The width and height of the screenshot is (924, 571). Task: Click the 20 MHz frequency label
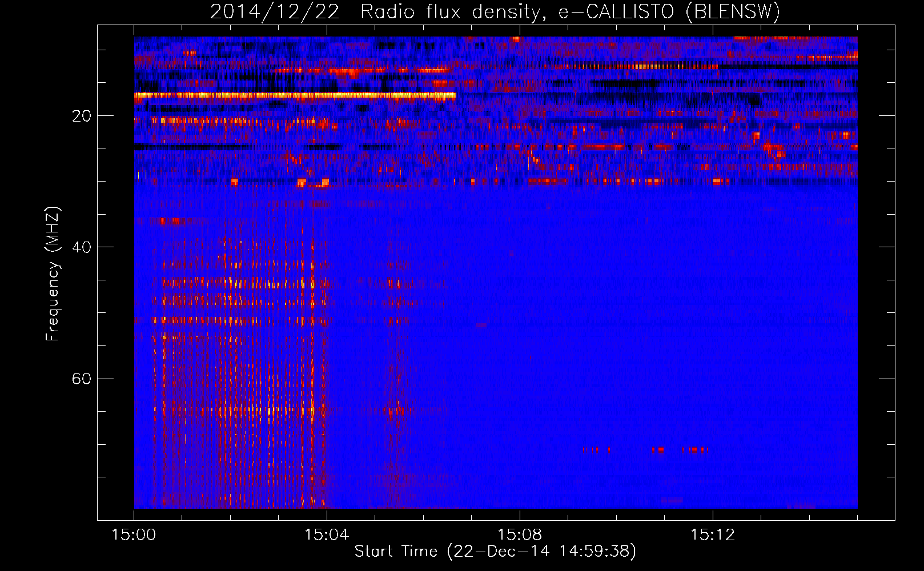(81, 116)
